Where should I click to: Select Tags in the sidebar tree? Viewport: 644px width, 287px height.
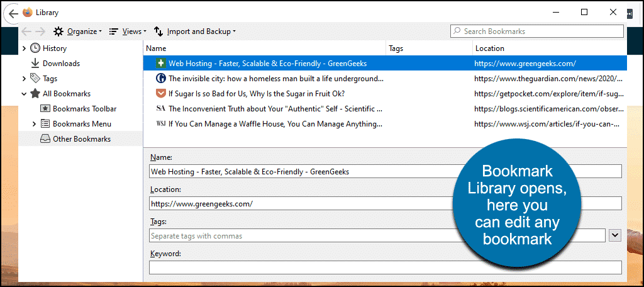point(50,79)
